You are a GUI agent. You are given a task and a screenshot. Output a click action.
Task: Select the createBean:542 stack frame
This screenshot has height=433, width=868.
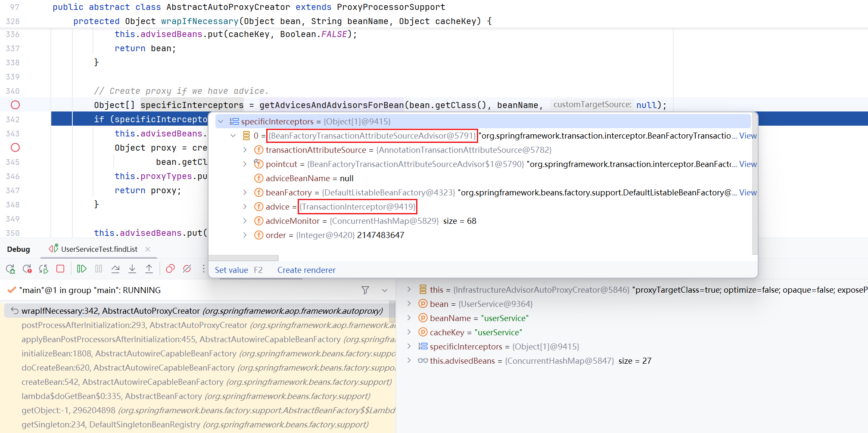[x=198, y=382]
